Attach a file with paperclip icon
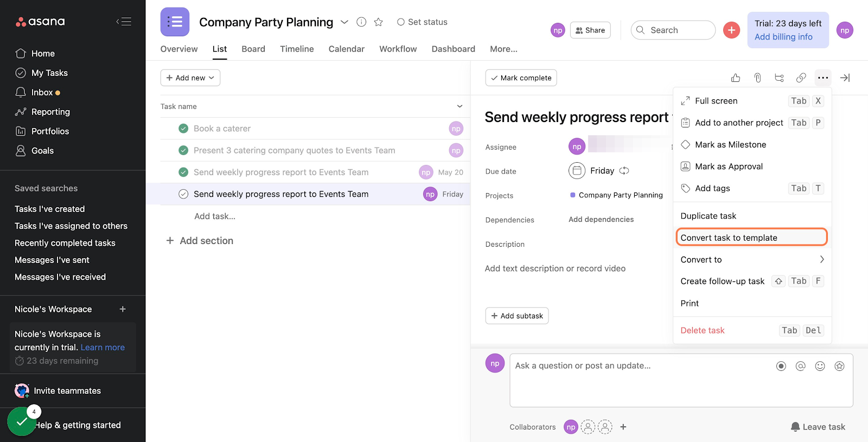Viewport: 868px width, 442px height. click(757, 78)
